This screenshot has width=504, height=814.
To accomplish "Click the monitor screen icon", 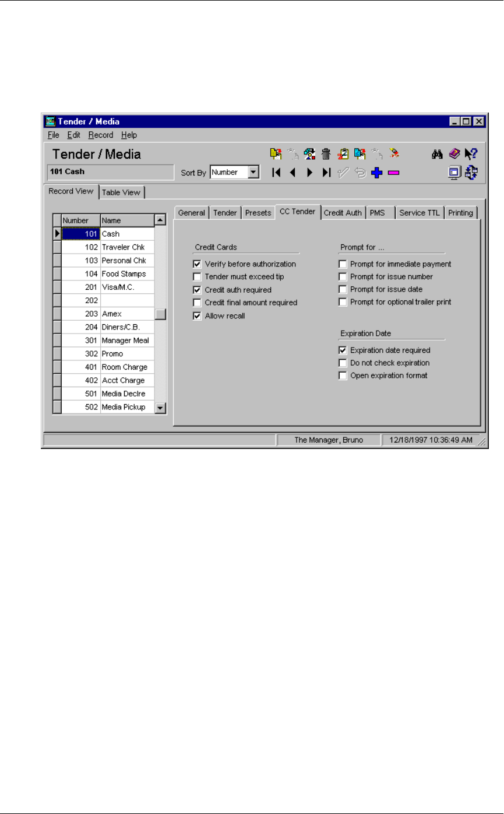I will (454, 172).
